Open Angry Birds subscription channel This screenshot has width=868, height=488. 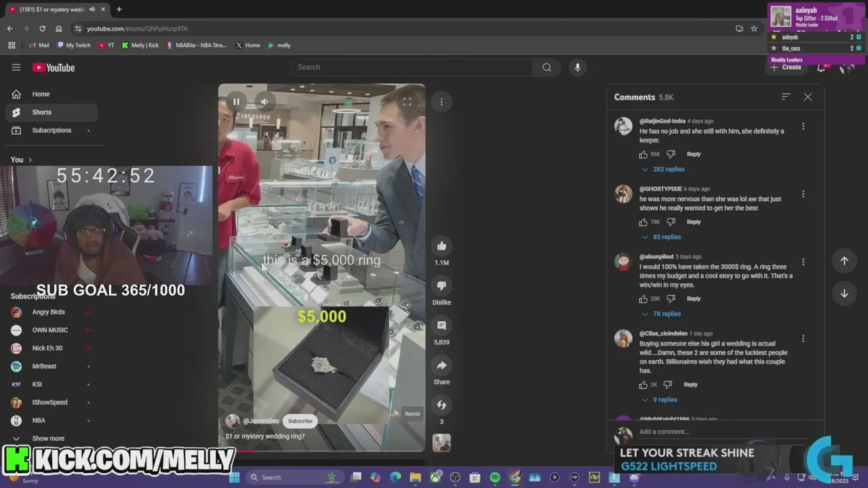52,312
